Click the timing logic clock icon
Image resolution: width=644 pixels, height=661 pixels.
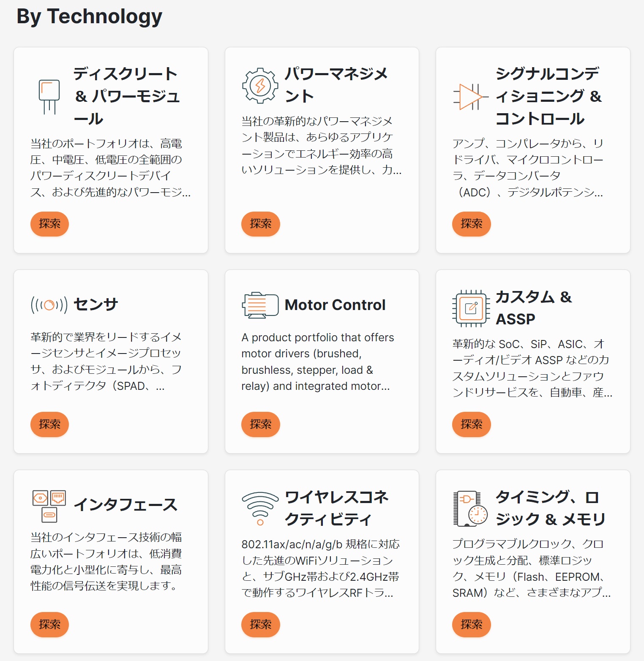point(471,508)
